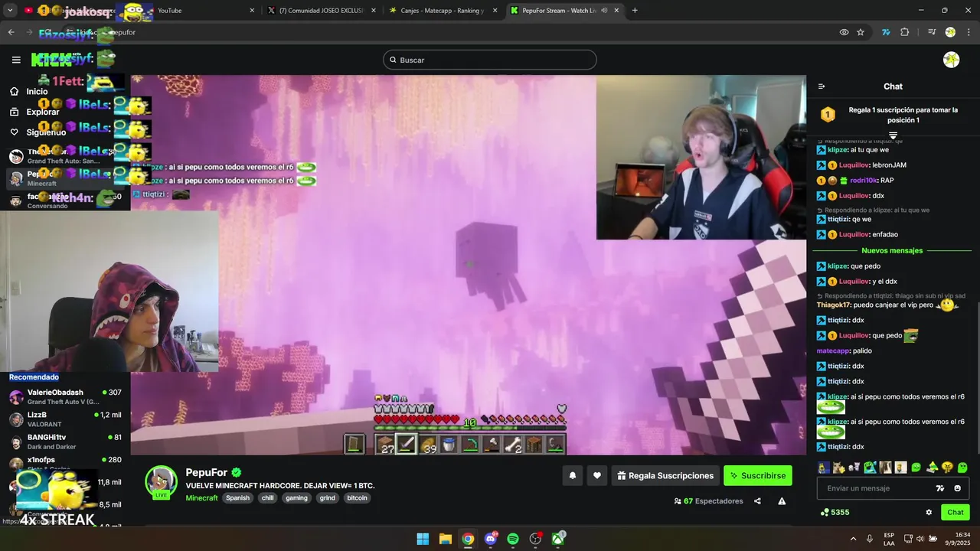The image size is (980, 551).
Task: Click the grind tag
Action: click(x=328, y=497)
